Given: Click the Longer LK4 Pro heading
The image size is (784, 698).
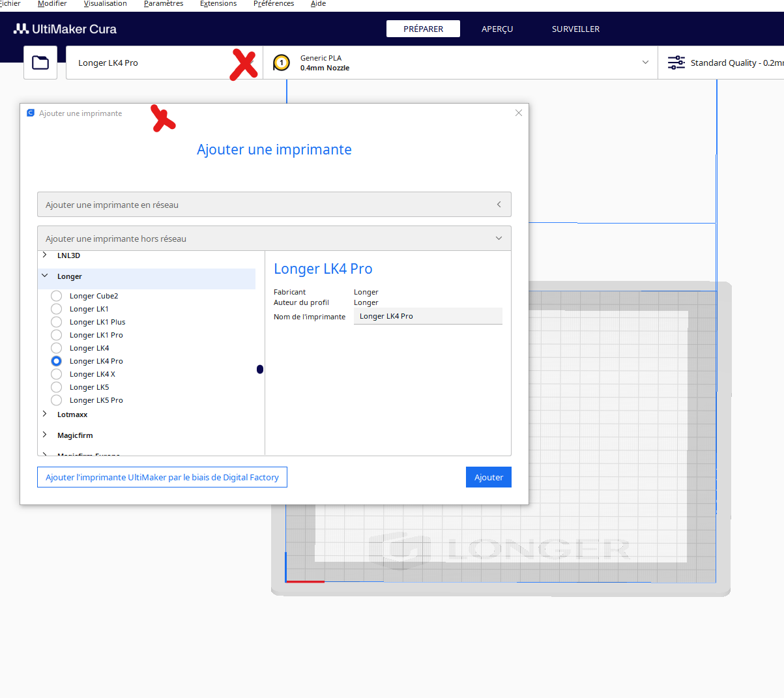Looking at the screenshot, I should pos(323,269).
